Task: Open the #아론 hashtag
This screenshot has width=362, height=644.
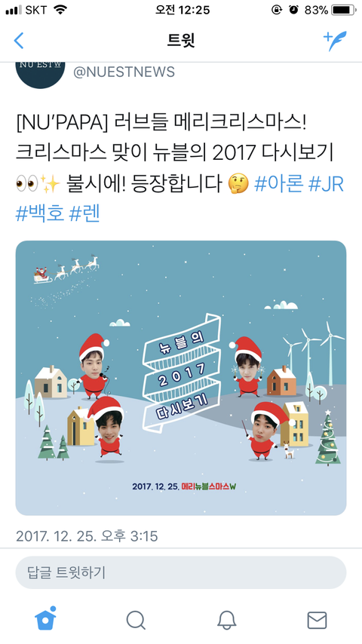Action: click(x=278, y=185)
